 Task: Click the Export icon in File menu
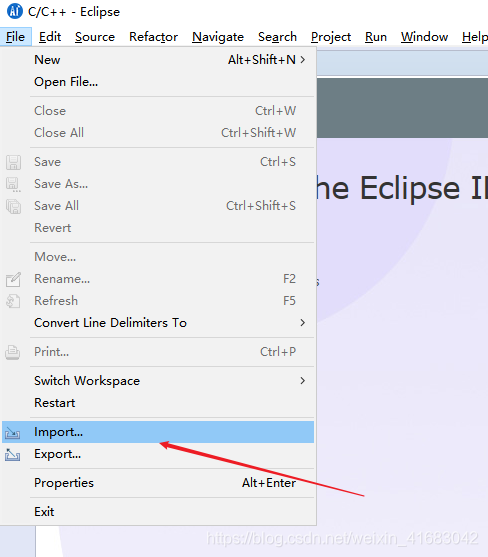[13, 454]
